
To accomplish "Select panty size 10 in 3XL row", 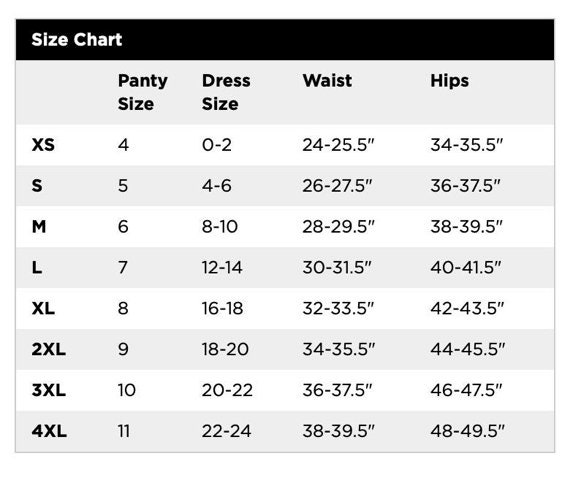I will (x=127, y=390).
